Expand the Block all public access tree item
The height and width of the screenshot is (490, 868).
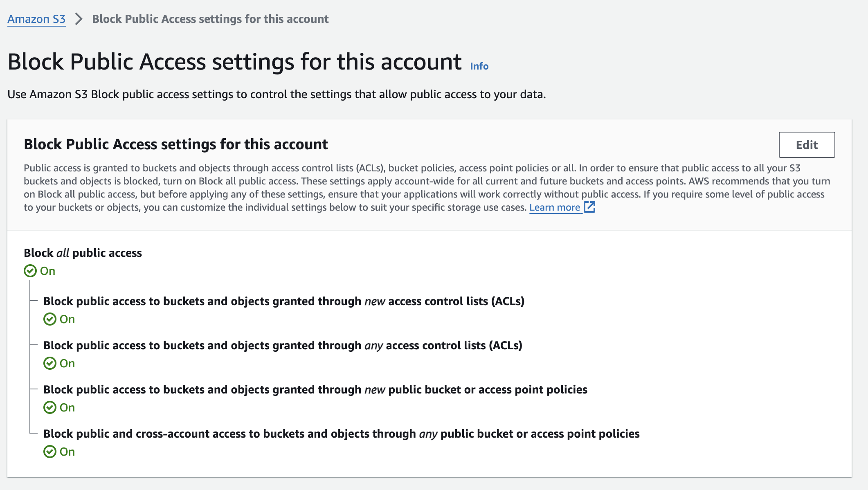pyautogui.click(x=82, y=253)
